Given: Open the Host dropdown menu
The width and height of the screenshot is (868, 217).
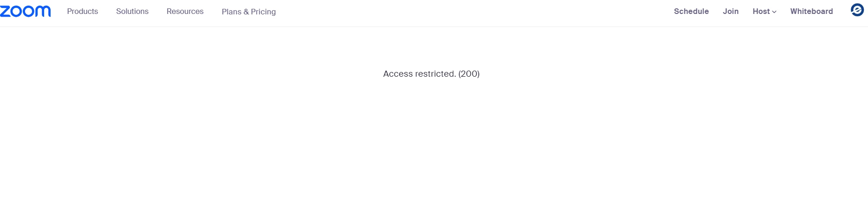Looking at the screenshot, I should (x=764, y=11).
